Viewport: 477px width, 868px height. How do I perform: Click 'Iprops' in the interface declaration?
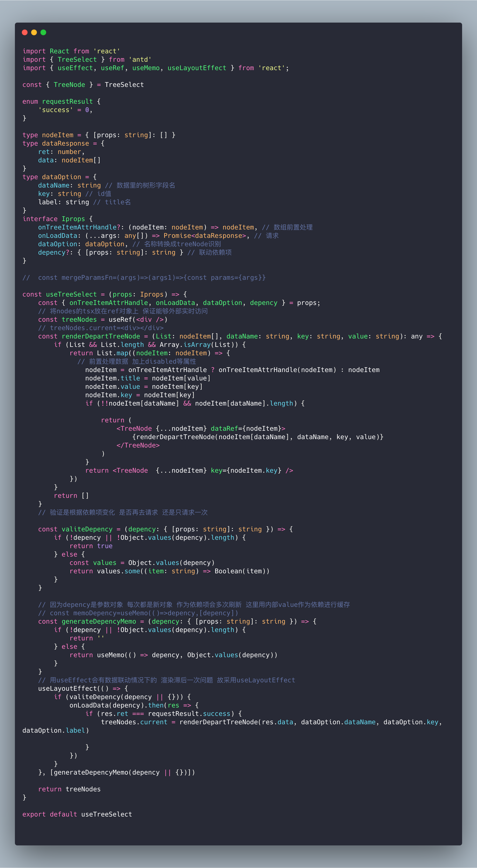(73, 219)
